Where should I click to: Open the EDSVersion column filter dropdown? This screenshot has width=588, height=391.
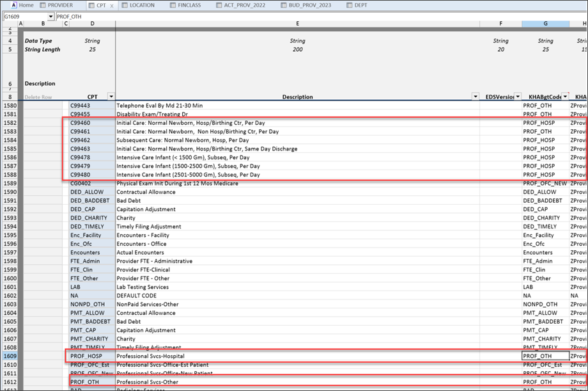516,97
